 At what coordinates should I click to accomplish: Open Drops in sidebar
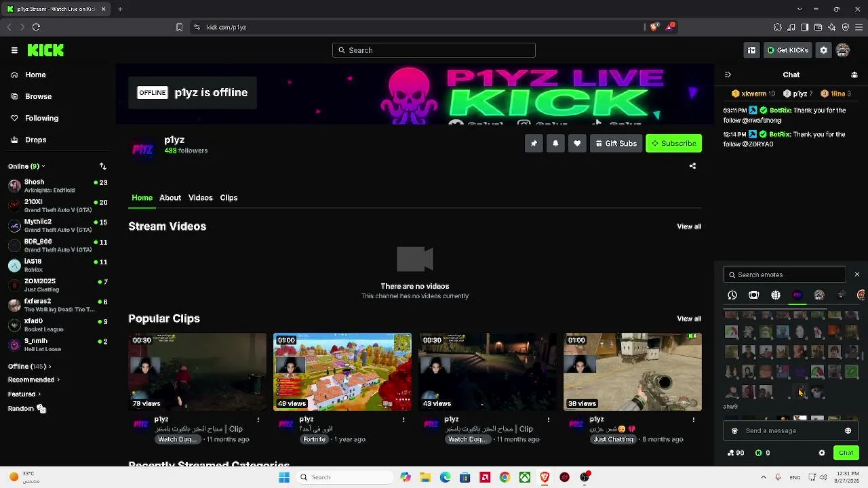(28, 140)
